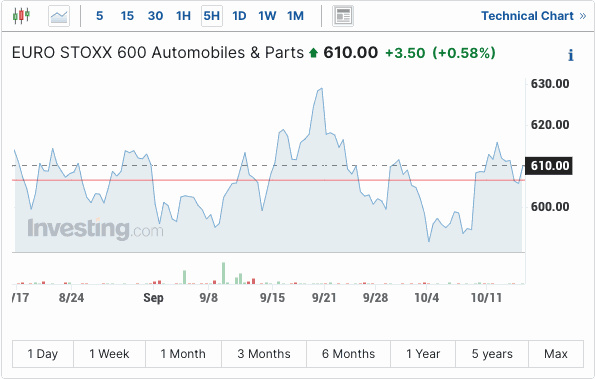Click the 620.00 axis label
The width and height of the screenshot is (595, 379).
550,124
